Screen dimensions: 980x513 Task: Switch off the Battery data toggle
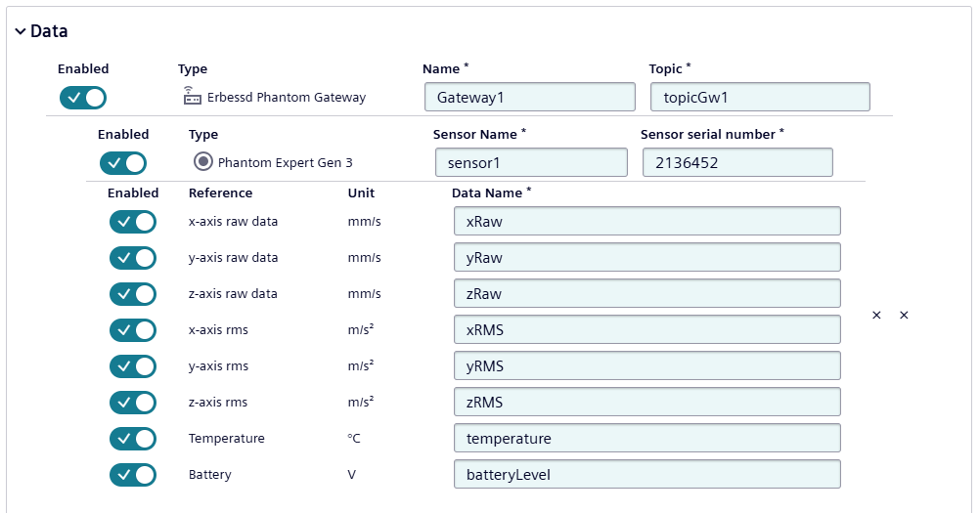point(133,475)
